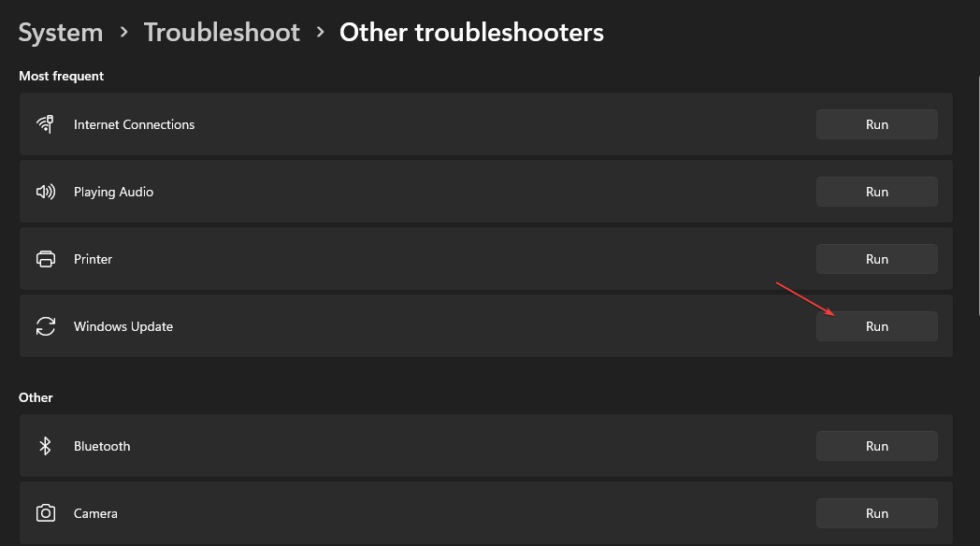Run the Bluetooth troubleshooter
Screen dimensions: 980x546
click(x=876, y=446)
